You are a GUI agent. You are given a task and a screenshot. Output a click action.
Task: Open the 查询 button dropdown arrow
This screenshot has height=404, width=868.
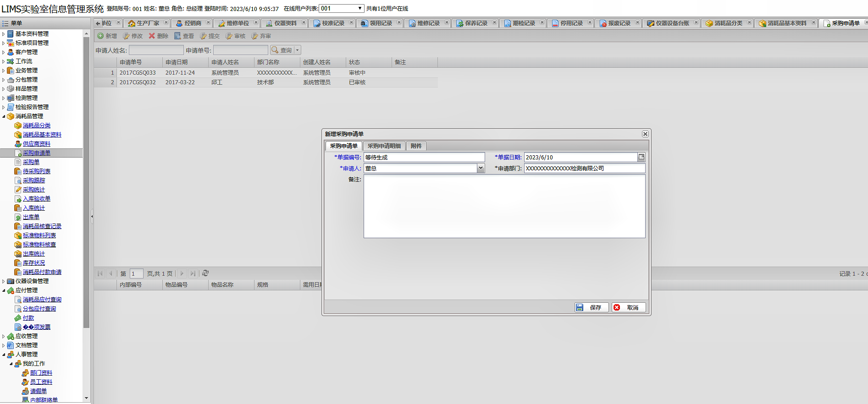pos(298,50)
